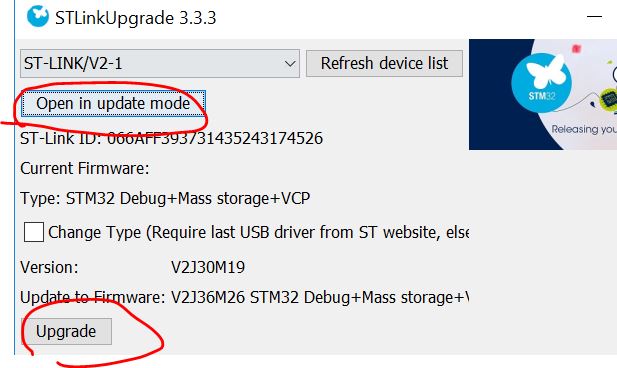Screen dimensions: 617x368
Task: Enable the Change Type checkbox
Action: click(34, 232)
